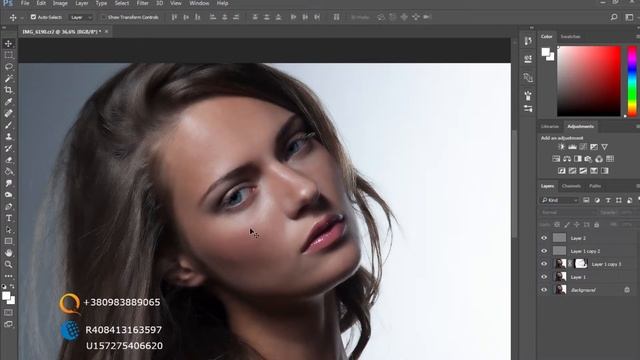This screenshot has height=360, width=640.
Task: Select the Lasso tool
Action: point(8,67)
